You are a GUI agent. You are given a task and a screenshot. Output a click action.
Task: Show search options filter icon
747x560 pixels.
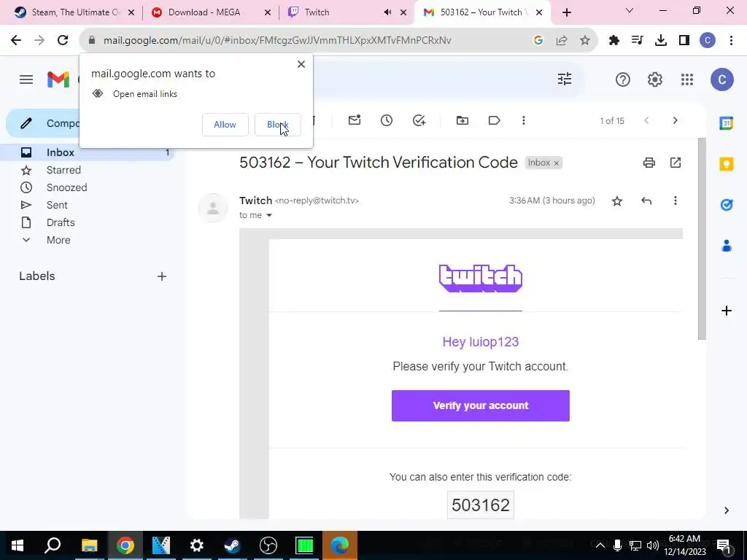pos(565,79)
